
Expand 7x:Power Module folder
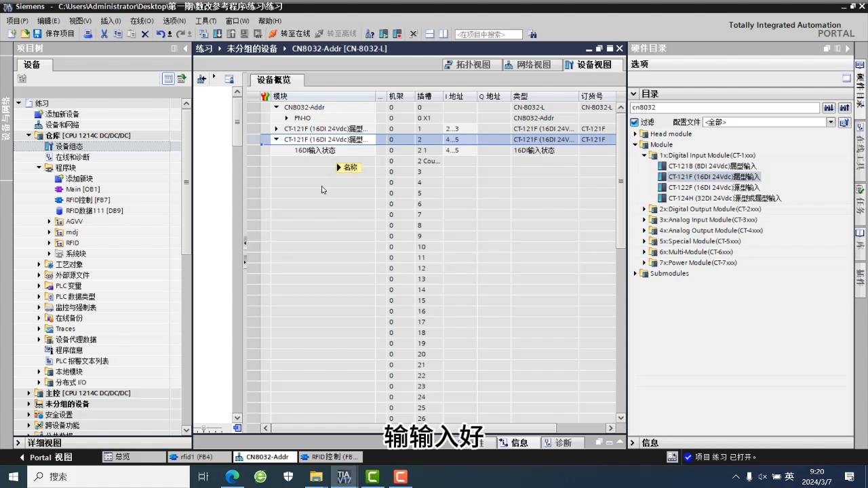coord(645,263)
